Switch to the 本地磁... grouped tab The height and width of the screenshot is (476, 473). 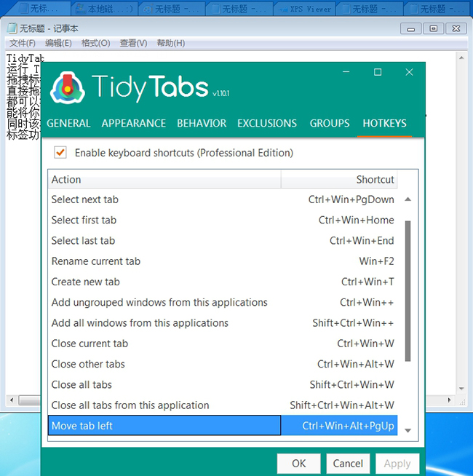pyautogui.click(x=105, y=9)
